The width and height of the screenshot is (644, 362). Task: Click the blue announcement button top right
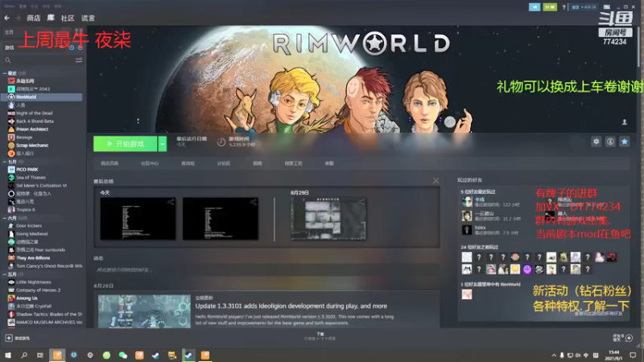pos(535,7)
